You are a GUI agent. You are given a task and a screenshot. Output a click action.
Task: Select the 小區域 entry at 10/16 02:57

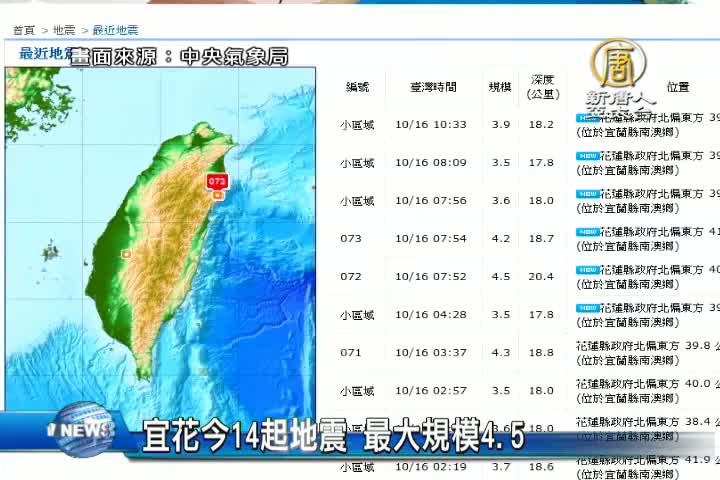356,391
